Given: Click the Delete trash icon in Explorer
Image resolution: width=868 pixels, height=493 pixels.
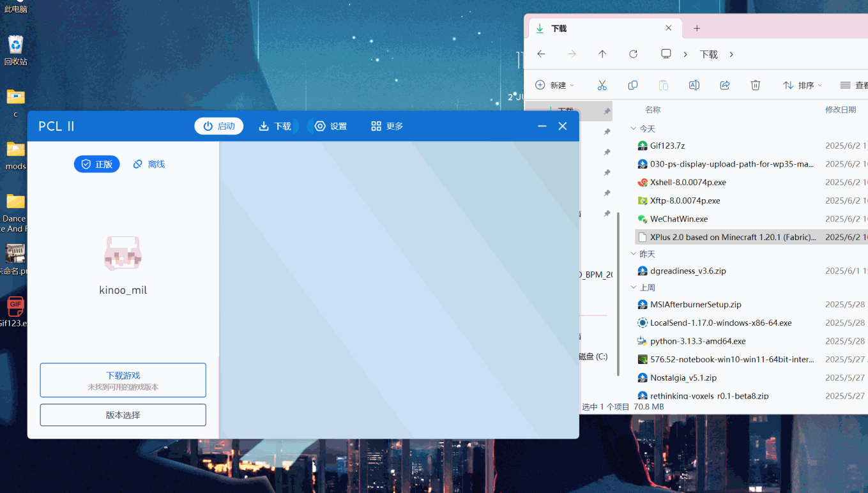Looking at the screenshot, I should tap(756, 85).
